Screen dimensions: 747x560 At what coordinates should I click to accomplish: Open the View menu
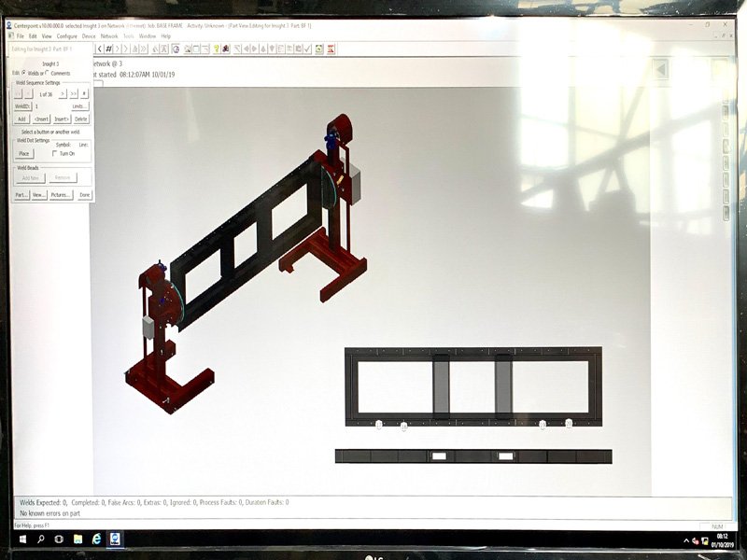47,36
